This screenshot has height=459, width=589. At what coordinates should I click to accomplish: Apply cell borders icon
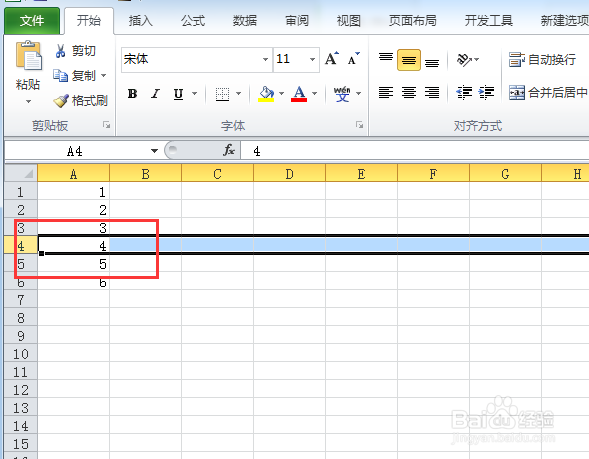point(222,94)
